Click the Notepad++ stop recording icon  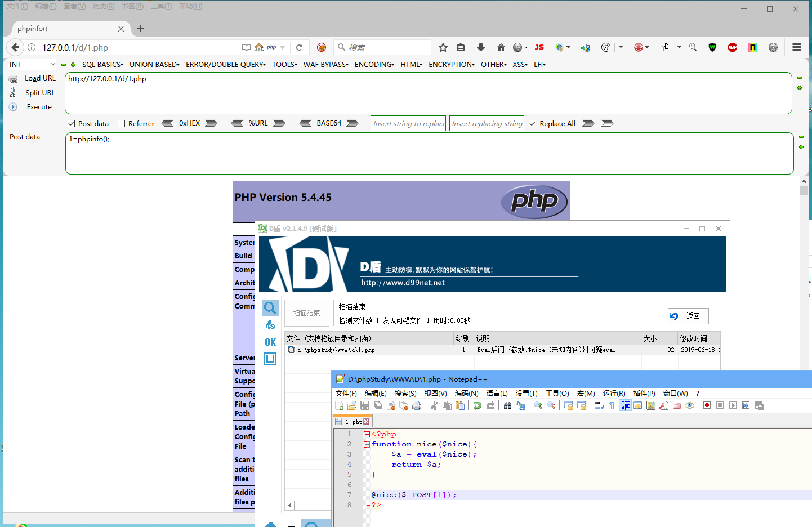720,405
